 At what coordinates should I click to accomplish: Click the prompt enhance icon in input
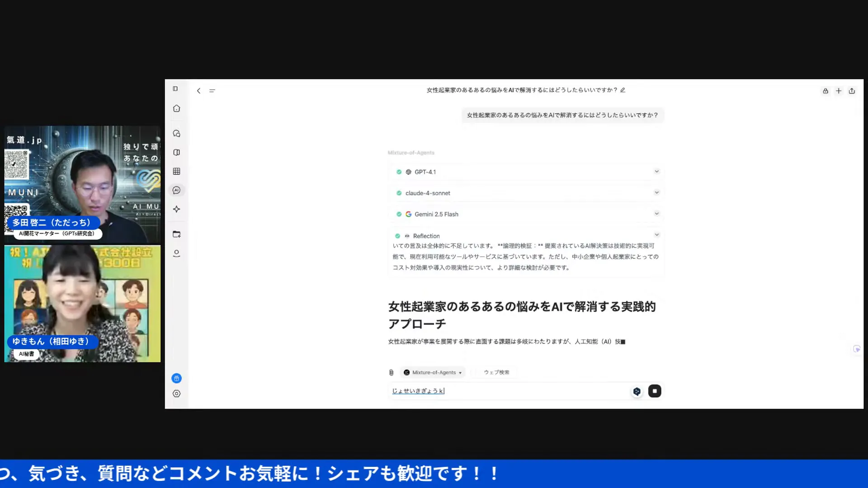(637, 391)
